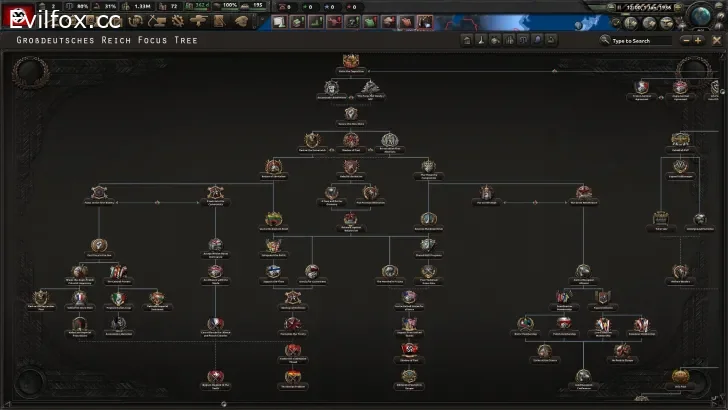Image resolution: width=728 pixels, height=410 pixels.
Task: Select the golden focus at bottom right of tree
Action: (x=680, y=378)
